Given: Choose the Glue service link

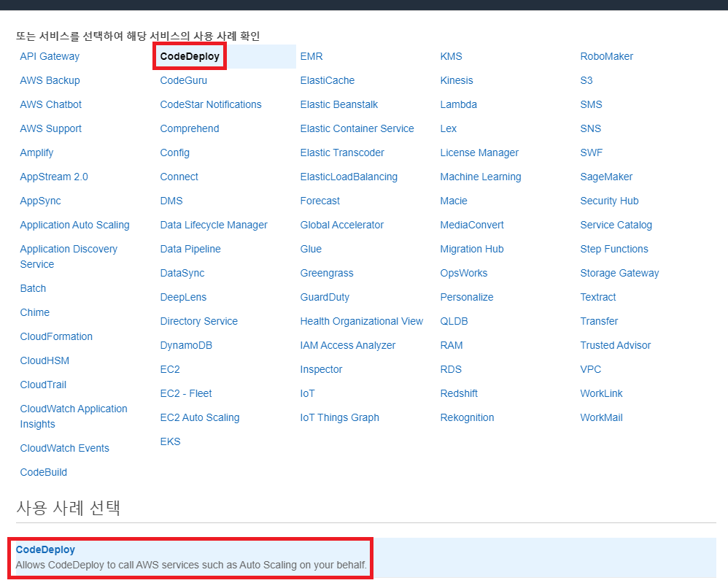Looking at the screenshot, I should 311,250.
